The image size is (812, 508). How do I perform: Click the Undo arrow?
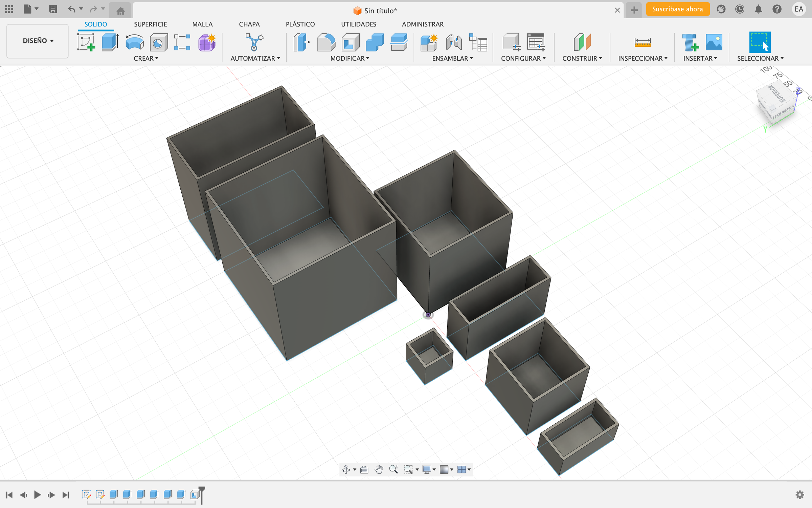pyautogui.click(x=71, y=9)
